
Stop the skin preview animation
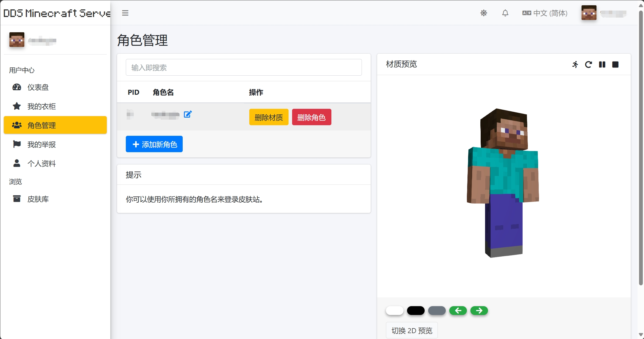click(615, 65)
